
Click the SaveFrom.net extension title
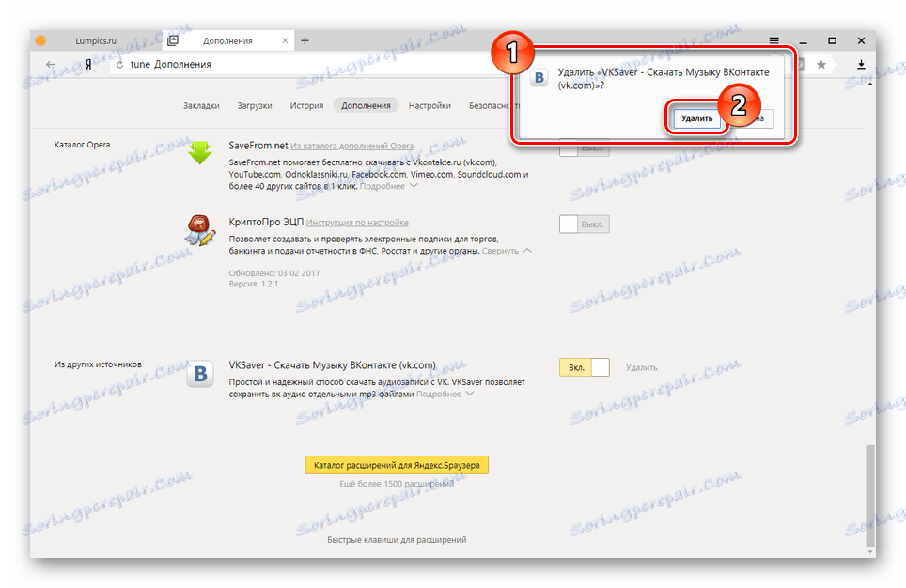point(258,146)
